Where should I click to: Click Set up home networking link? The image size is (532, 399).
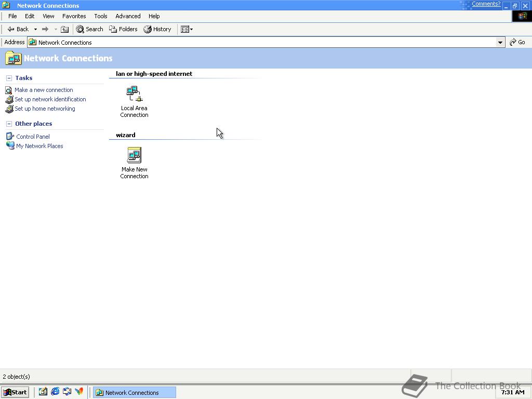45,109
